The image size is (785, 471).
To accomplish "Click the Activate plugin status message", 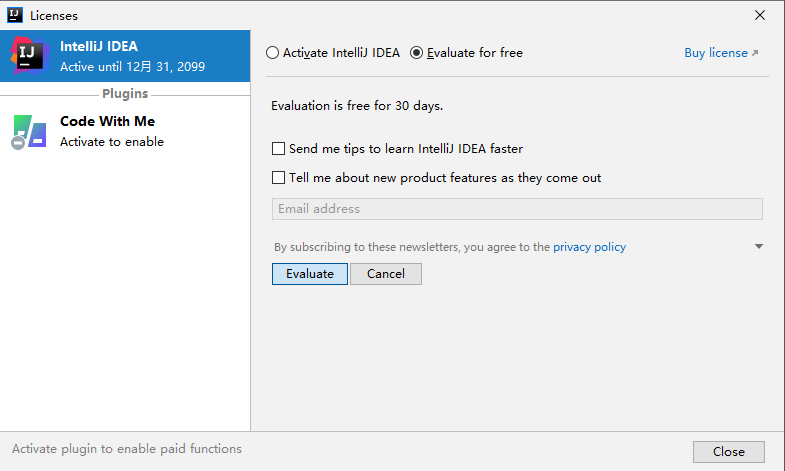I will coord(127,449).
